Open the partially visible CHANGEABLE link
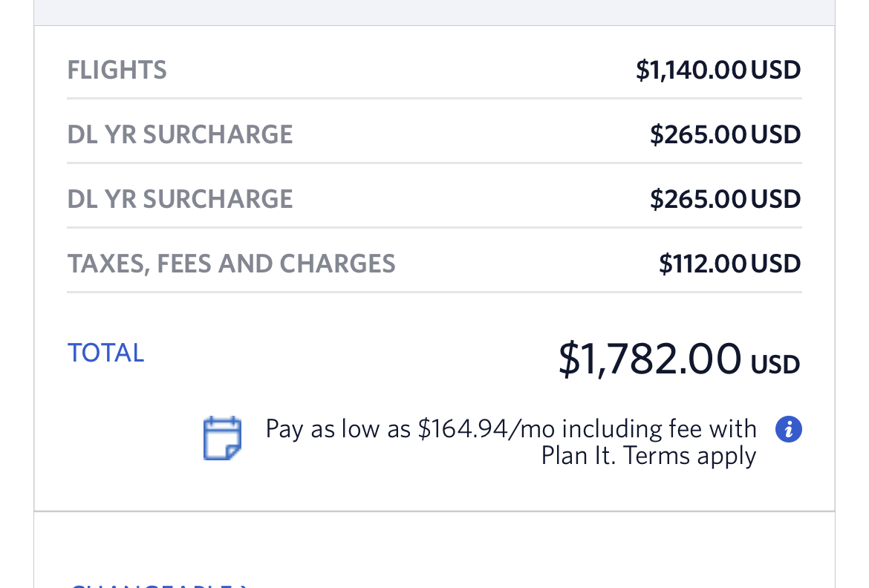The width and height of the screenshot is (869, 588). coord(157,585)
